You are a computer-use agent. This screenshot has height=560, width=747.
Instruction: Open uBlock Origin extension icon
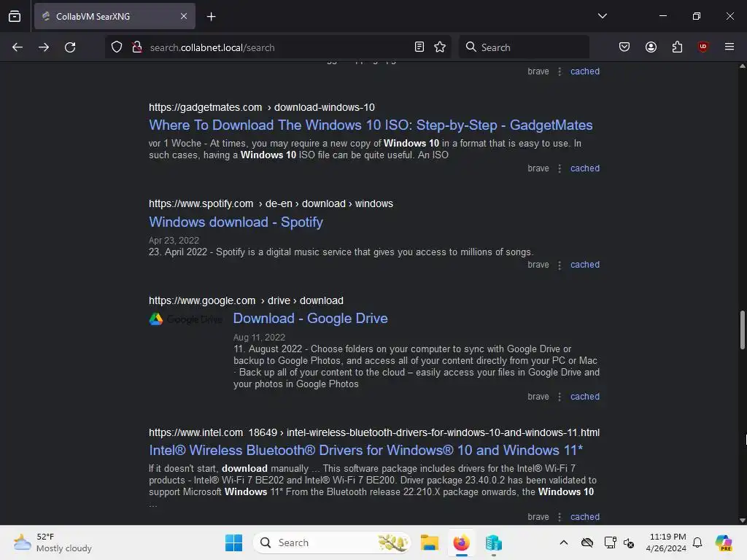(703, 47)
